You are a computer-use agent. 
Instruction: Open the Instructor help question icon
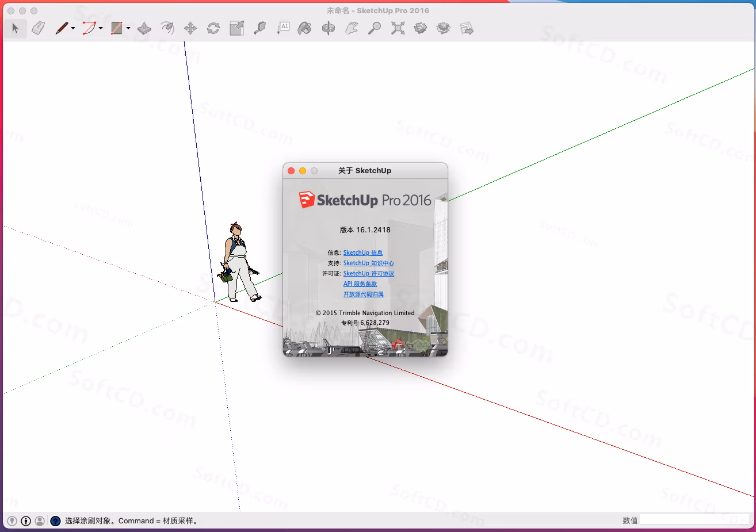(55, 520)
